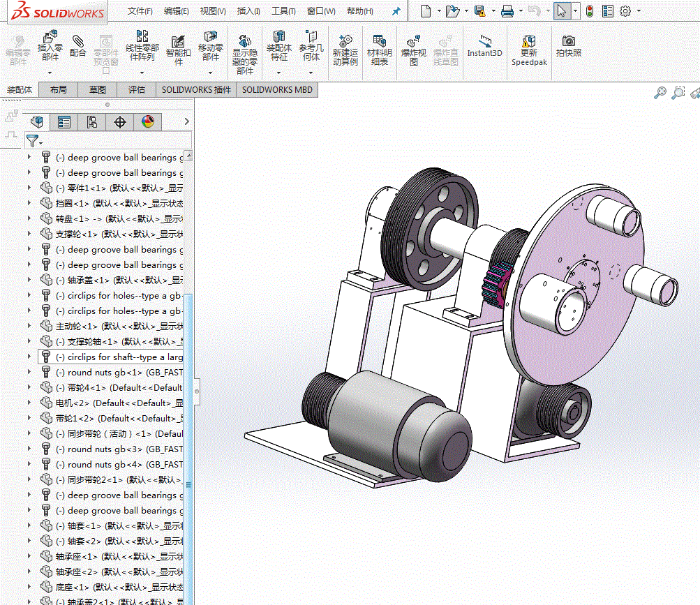
Task: Switch to the ConfigurationManager tab icon
Action: (92, 121)
